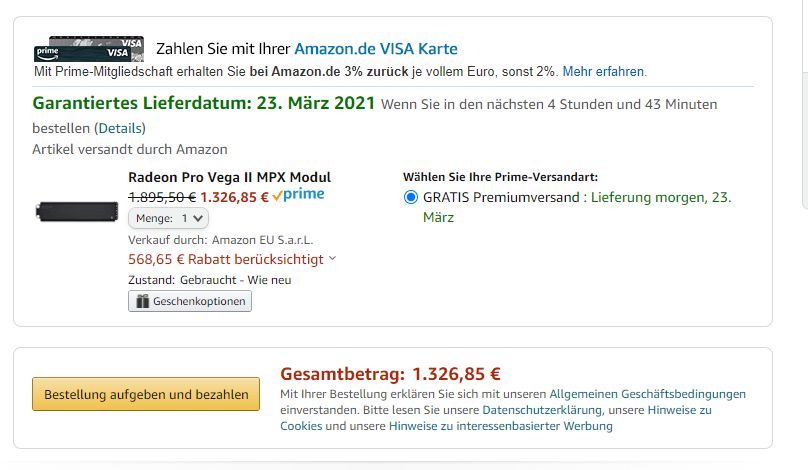Open the Menge quantity dropdown

pos(168,217)
